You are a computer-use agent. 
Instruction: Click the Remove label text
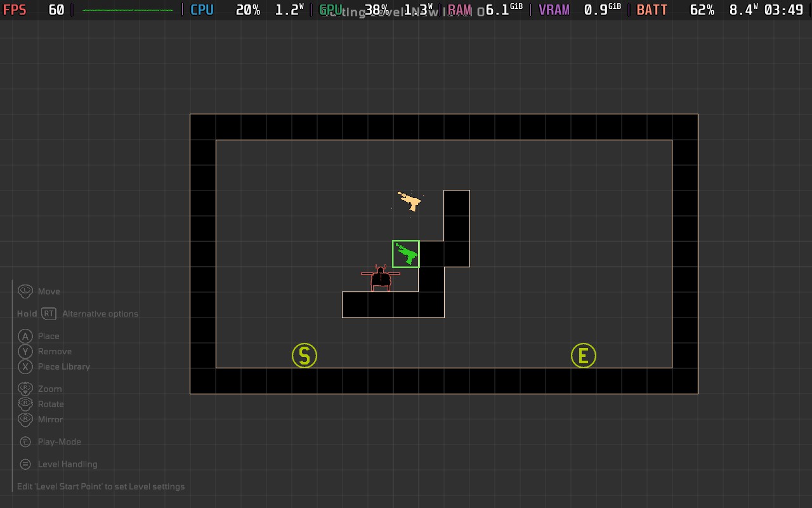tap(55, 351)
